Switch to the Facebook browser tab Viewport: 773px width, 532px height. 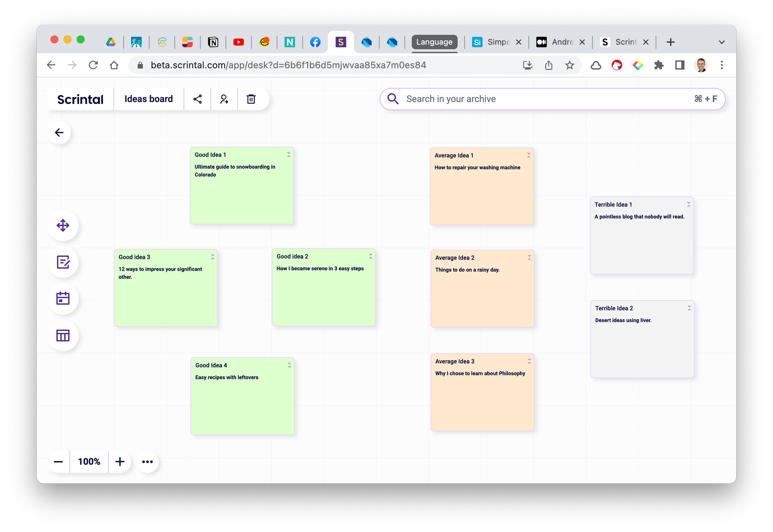[315, 42]
